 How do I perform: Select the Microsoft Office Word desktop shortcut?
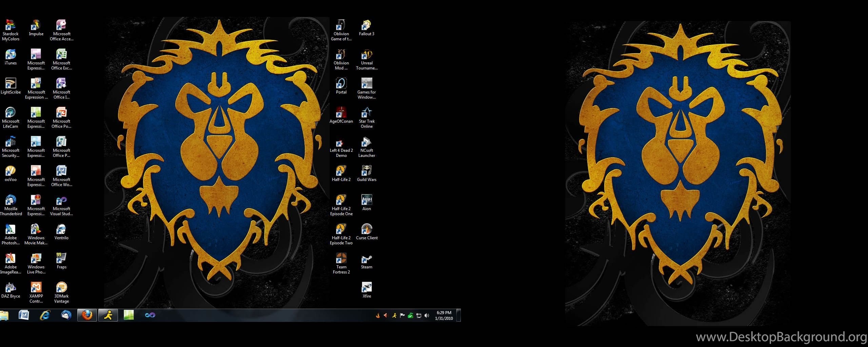[61, 176]
